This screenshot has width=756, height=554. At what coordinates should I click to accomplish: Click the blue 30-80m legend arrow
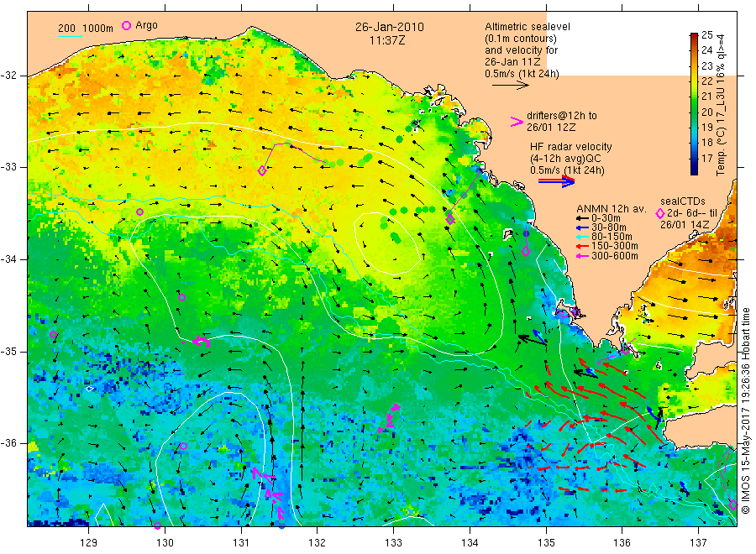tap(582, 227)
